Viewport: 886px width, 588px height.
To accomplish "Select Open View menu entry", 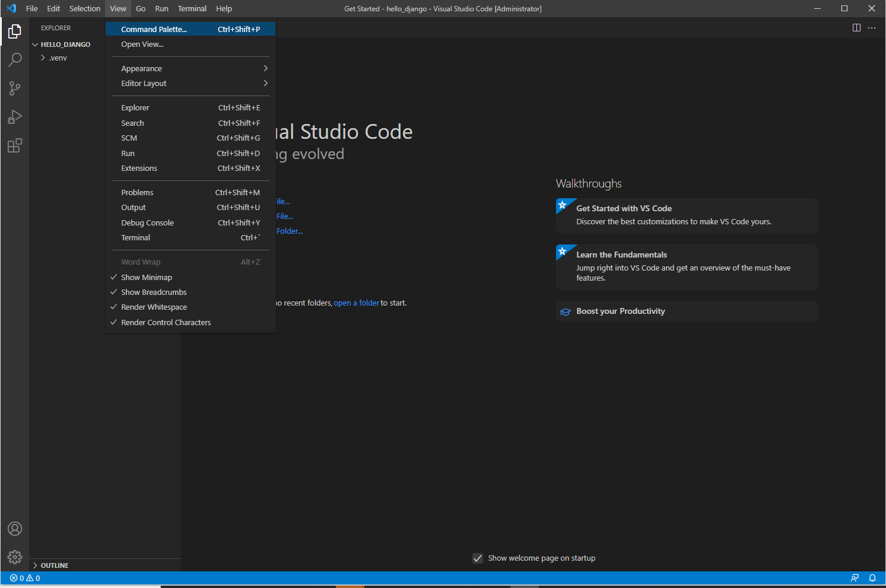I will pos(190,44).
